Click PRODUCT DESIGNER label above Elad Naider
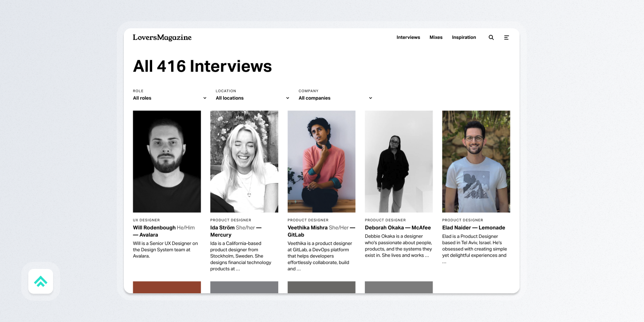The height and width of the screenshot is (322, 644). (463, 220)
